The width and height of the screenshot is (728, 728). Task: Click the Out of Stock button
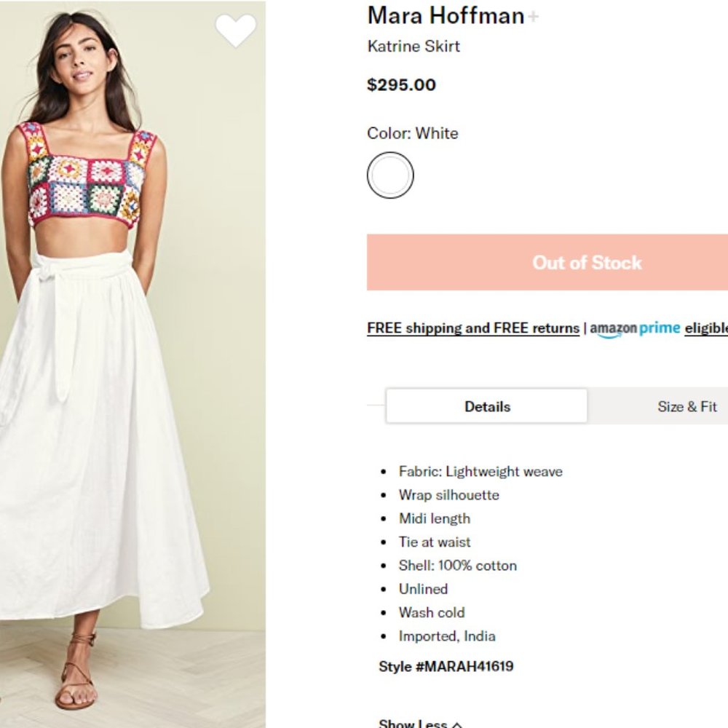587,262
